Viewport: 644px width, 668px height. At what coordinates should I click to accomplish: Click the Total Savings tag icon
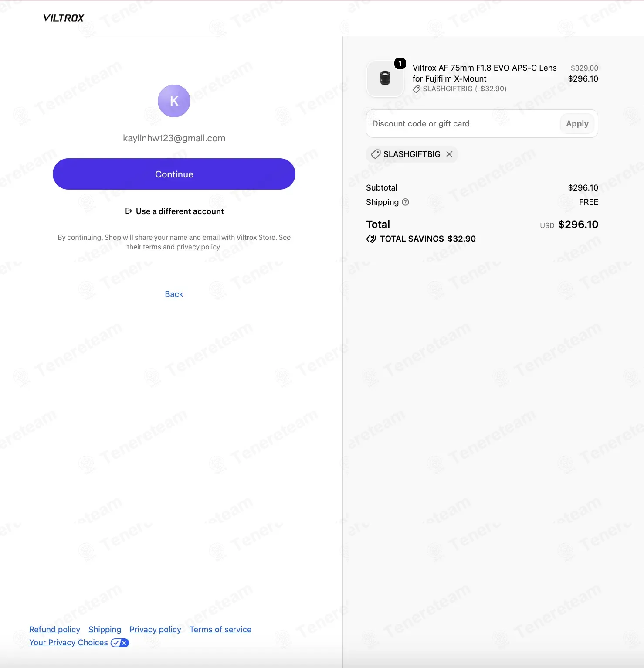[x=371, y=239]
